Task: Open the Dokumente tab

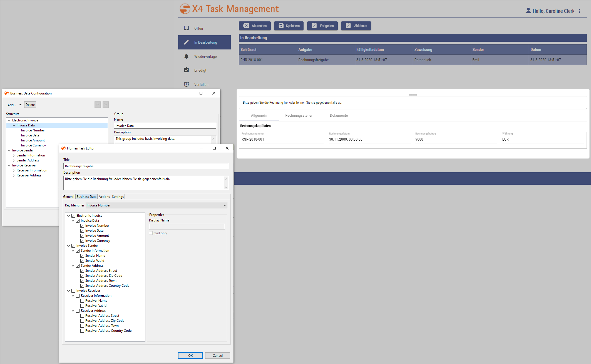Action: point(339,115)
